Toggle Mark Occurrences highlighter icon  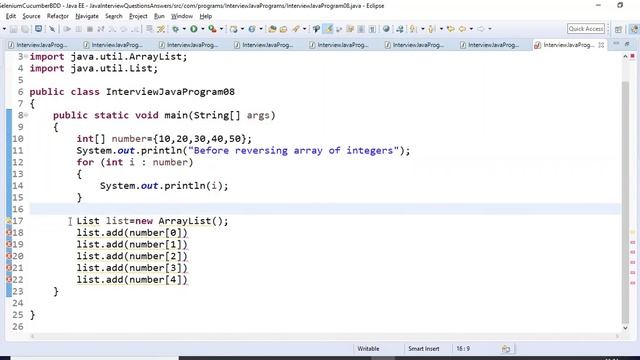[x=329, y=29]
